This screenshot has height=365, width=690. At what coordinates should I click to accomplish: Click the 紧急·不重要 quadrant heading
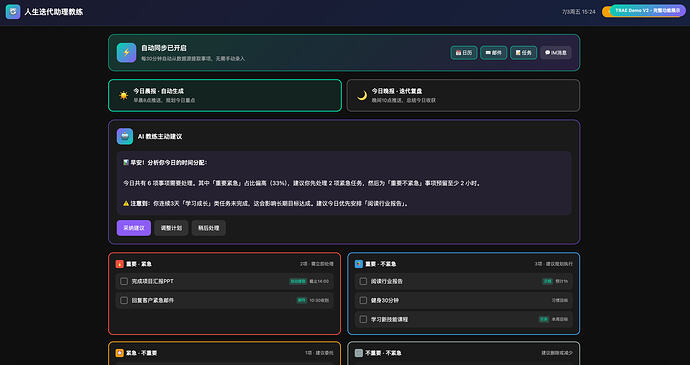[x=141, y=353]
